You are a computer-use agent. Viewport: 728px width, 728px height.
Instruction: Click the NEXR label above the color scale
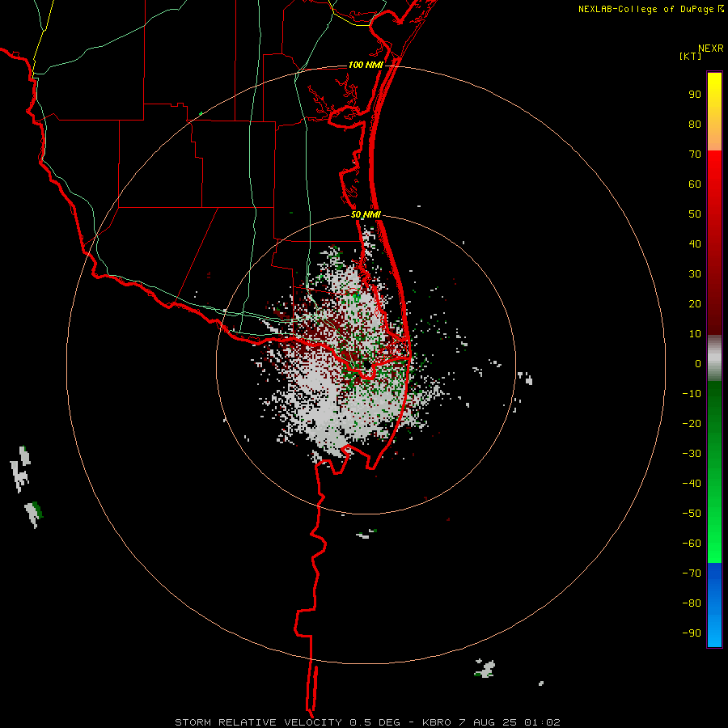point(710,49)
